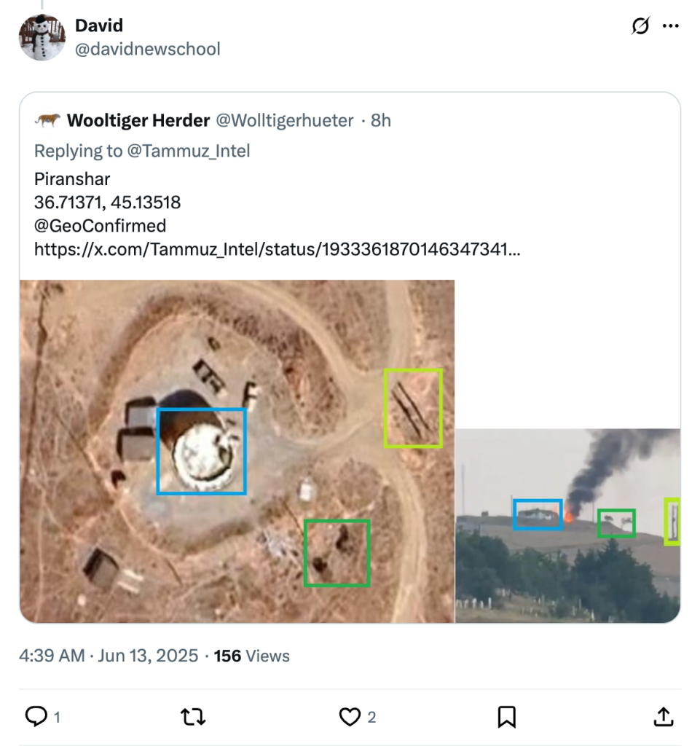Open the three-dot more options menu
The height and width of the screenshot is (746, 700).
(670, 27)
